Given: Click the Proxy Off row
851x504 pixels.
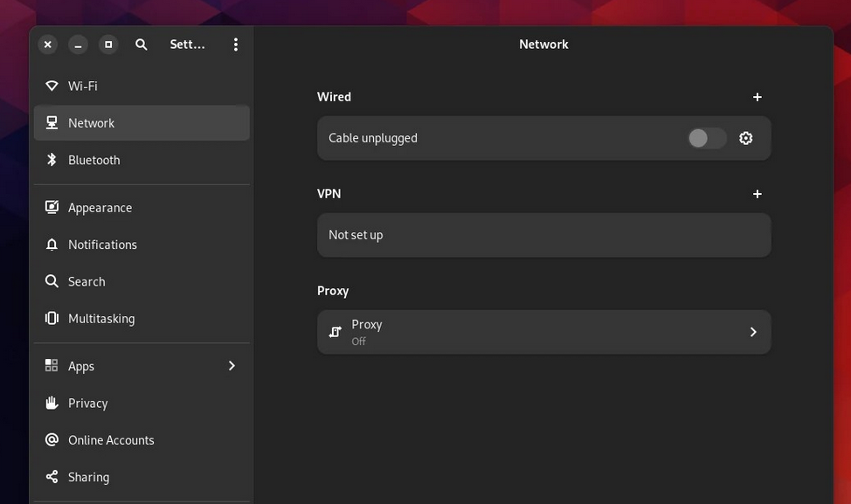Looking at the screenshot, I should [524, 332].
